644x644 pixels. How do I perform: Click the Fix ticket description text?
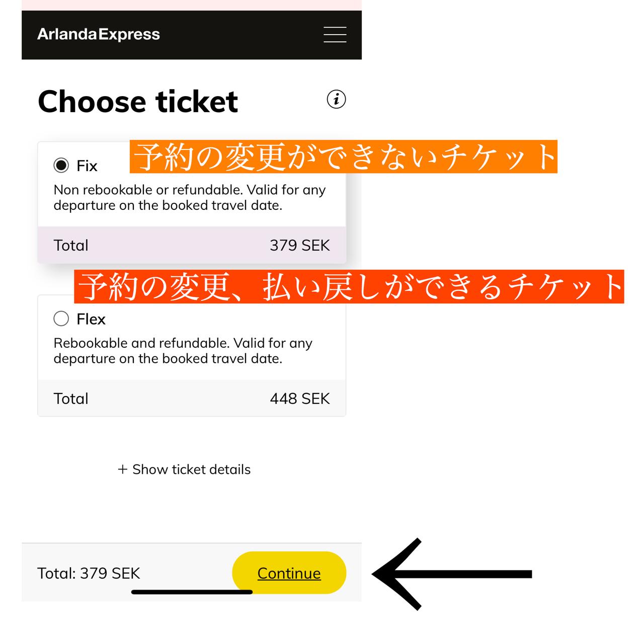(x=190, y=198)
